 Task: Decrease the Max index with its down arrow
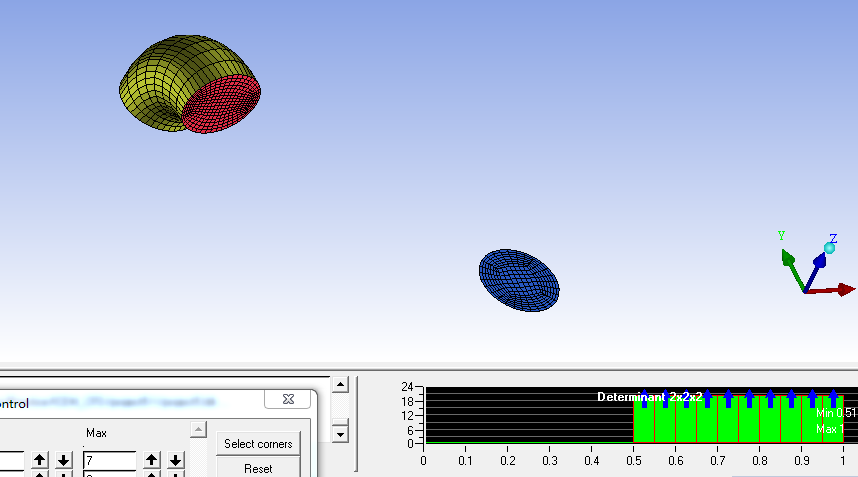pyautogui.click(x=176, y=460)
